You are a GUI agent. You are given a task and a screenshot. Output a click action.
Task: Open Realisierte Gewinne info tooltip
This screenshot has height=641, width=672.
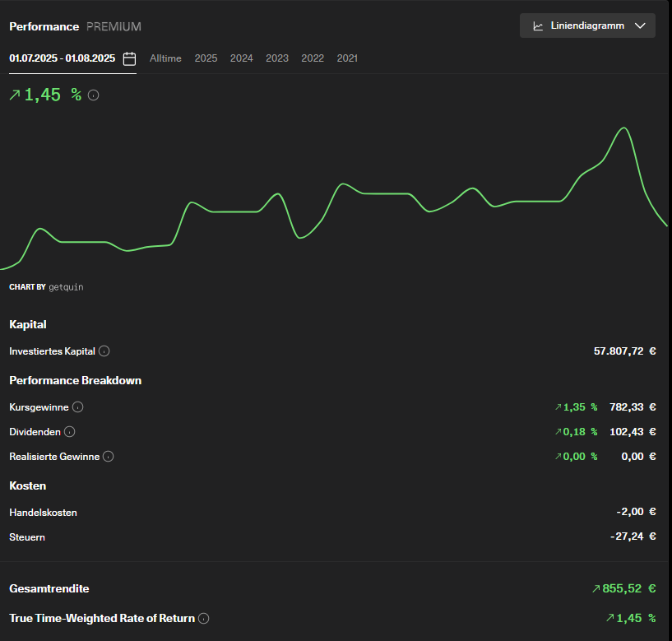click(x=109, y=457)
